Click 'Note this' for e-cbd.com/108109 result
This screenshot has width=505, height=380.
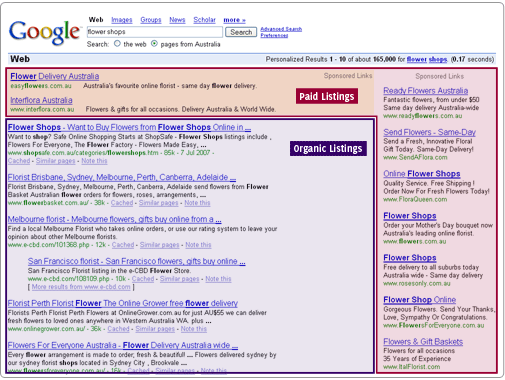[218, 279]
